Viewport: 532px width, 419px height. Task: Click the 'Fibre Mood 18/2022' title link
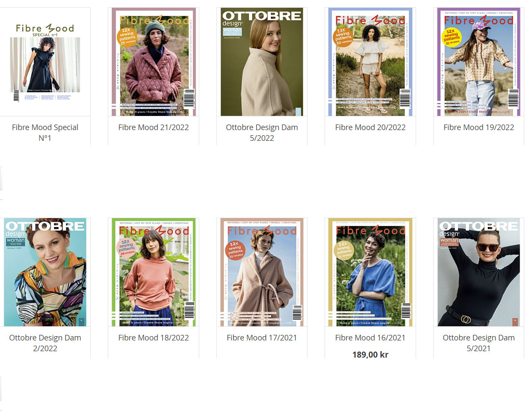coord(154,338)
